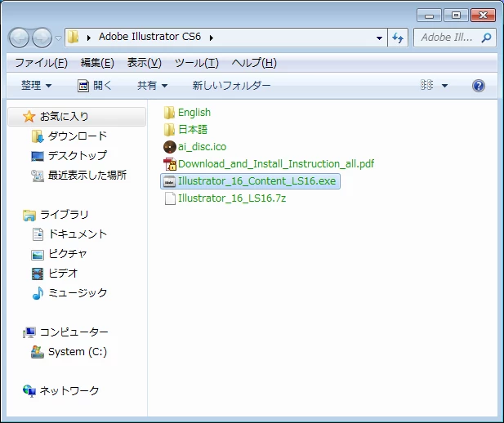Click the 日本語 folder icon
The height and width of the screenshot is (423, 504).
(169, 130)
